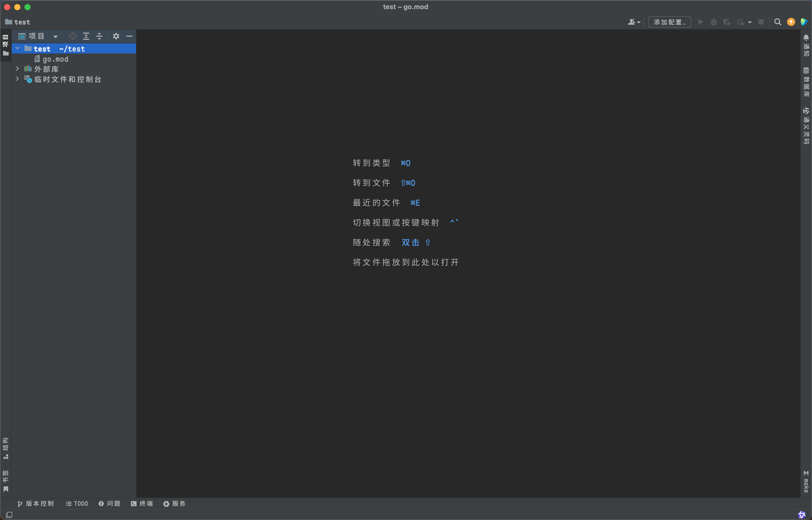The image size is (812, 520).
Task: Click the Debug bug icon
Action: pyautogui.click(x=713, y=22)
